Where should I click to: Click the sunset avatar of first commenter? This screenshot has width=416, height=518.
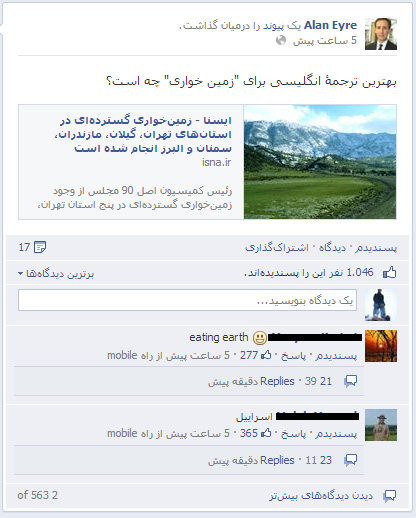tap(381, 346)
